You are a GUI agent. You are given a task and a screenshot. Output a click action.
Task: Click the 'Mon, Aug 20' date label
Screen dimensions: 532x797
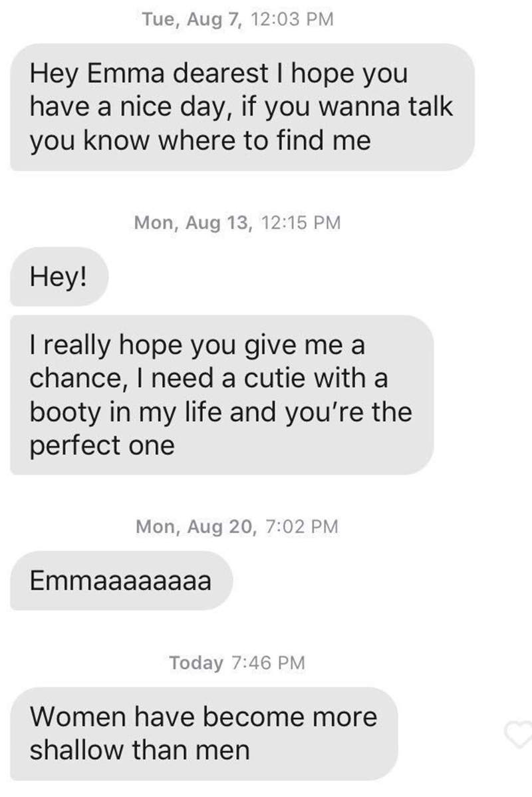click(x=195, y=527)
